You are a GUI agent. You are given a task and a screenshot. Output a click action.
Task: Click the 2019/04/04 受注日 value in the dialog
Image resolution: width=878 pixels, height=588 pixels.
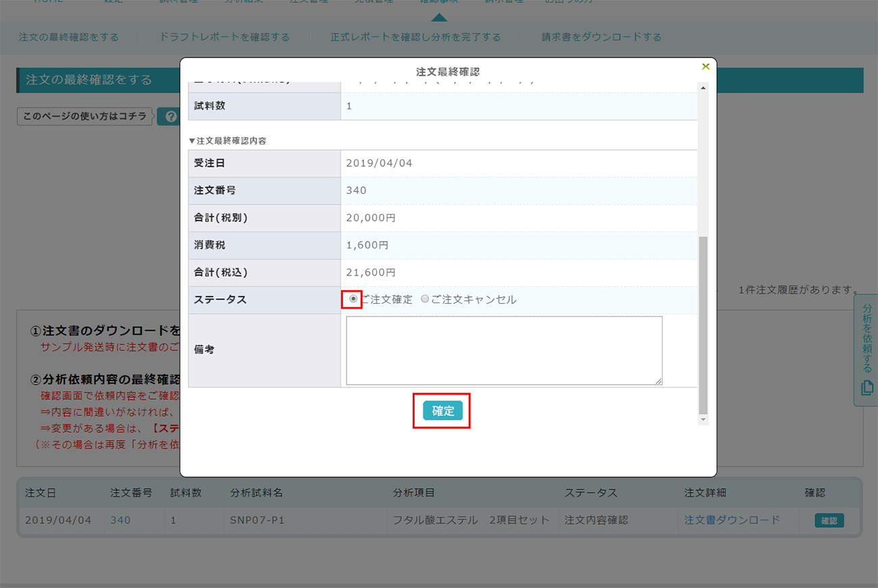[379, 163]
